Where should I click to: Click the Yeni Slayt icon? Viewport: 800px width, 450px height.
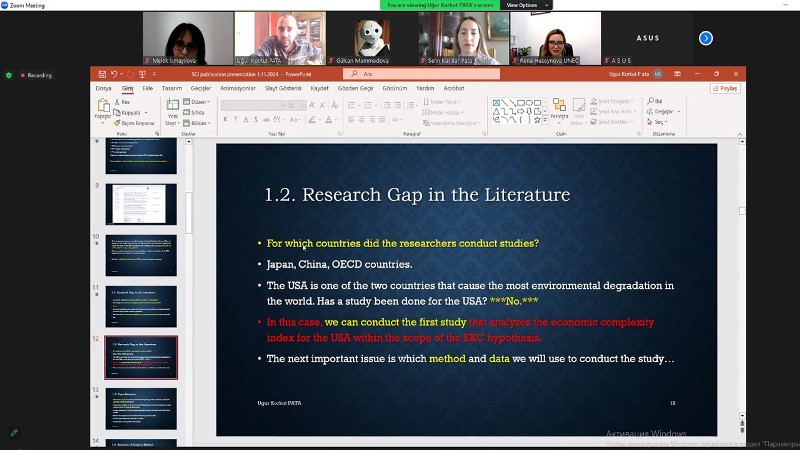tap(171, 106)
